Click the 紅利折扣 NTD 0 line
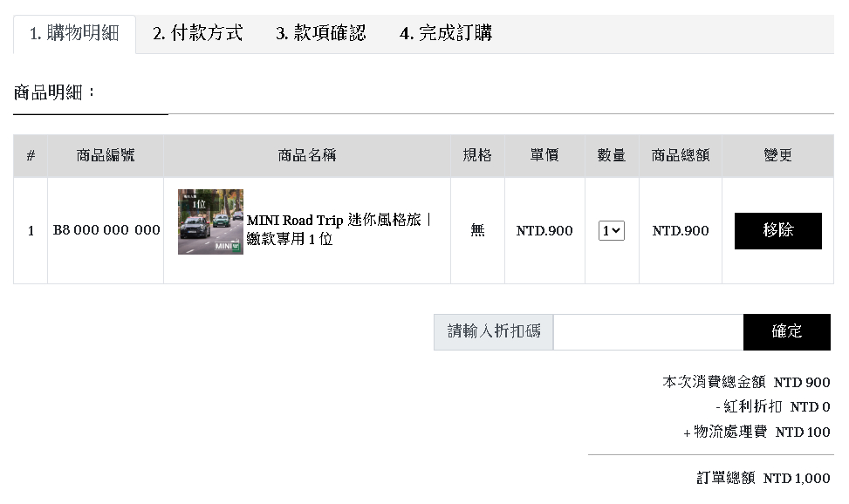 click(772, 407)
